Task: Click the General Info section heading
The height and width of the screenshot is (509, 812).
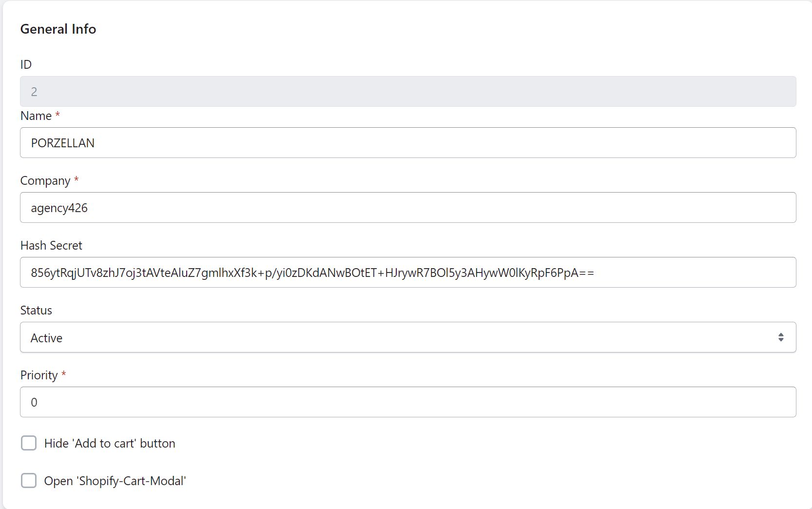Action: click(x=58, y=29)
